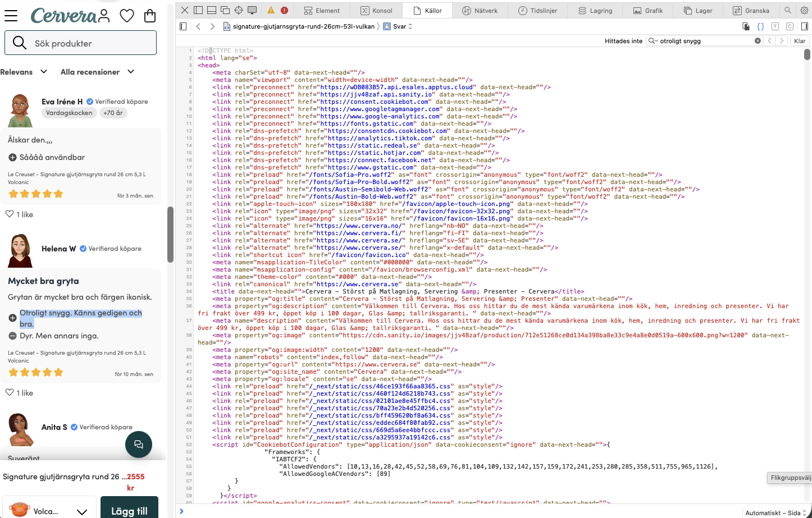Click the 2555 kr price text
812x518 pixels.
pyautogui.click(x=135, y=482)
